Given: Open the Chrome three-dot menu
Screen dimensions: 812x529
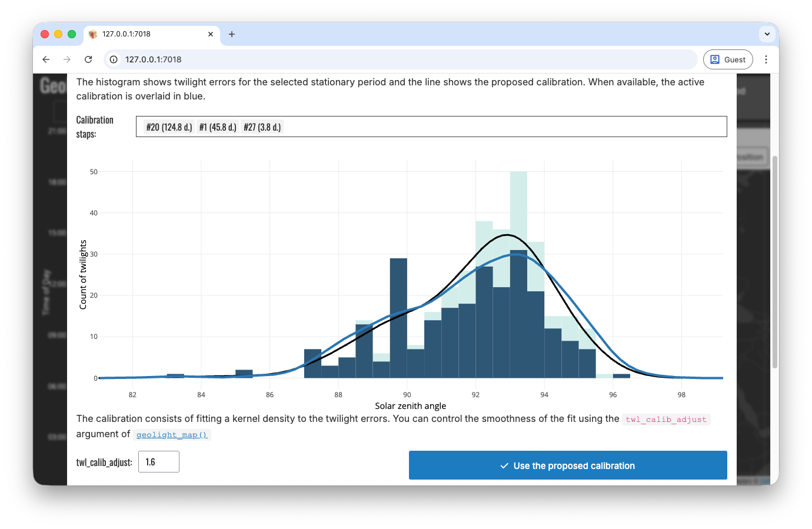Looking at the screenshot, I should [766, 59].
